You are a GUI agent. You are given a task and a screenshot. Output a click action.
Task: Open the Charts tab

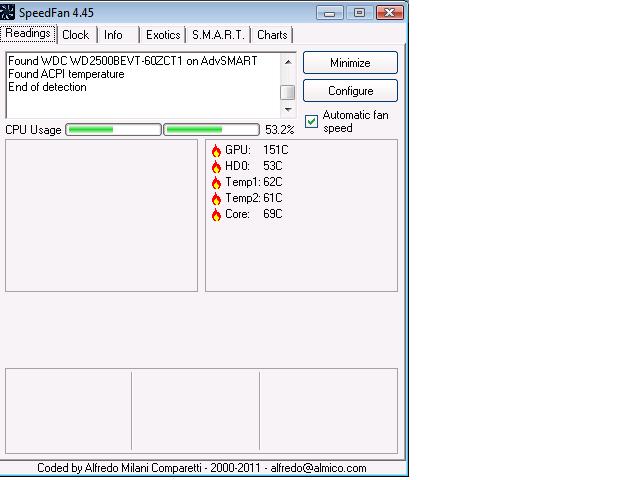click(x=272, y=35)
